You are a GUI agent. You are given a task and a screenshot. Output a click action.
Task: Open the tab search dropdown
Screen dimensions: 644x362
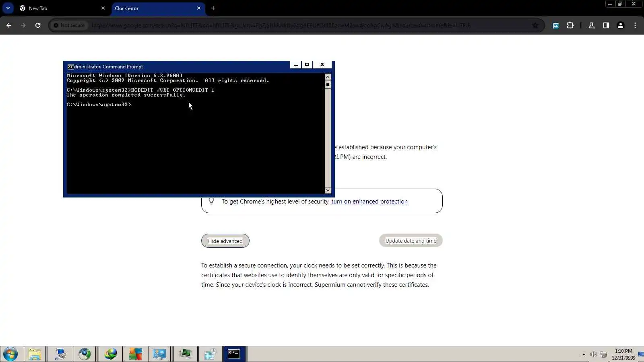(x=8, y=8)
